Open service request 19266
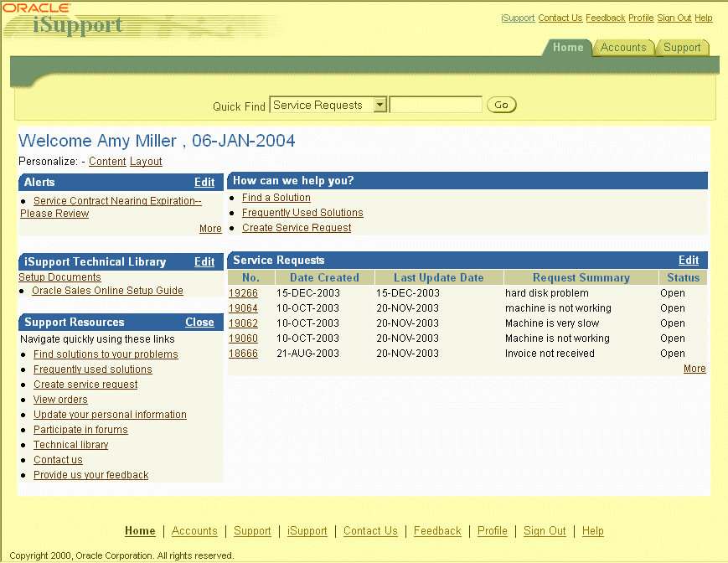This screenshot has height=563, width=728. pos(243,293)
